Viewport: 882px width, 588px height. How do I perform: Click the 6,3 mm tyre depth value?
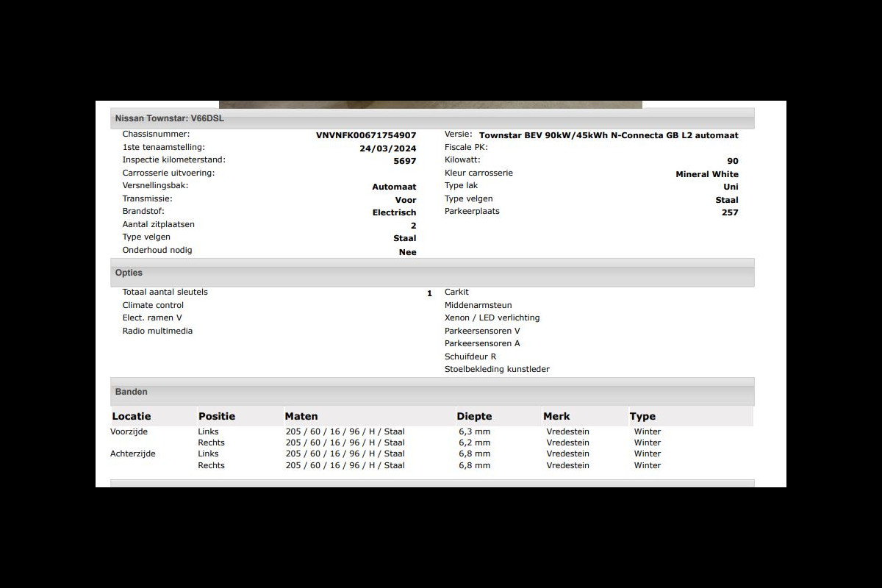pyautogui.click(x=475, y=431)
